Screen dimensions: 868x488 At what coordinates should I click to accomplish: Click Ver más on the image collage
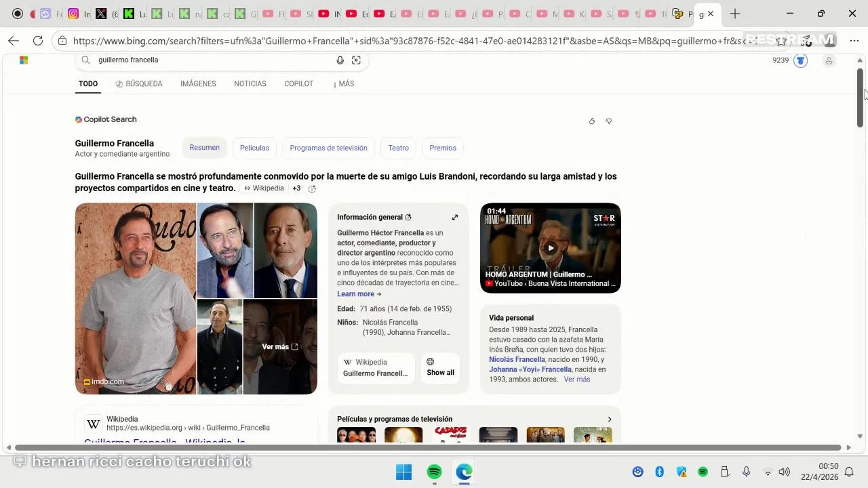280,347
